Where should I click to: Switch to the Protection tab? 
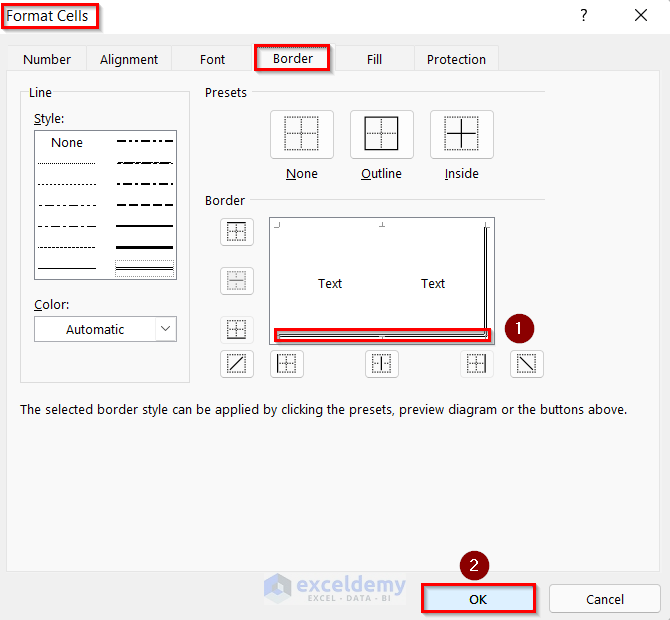(456, 59)
